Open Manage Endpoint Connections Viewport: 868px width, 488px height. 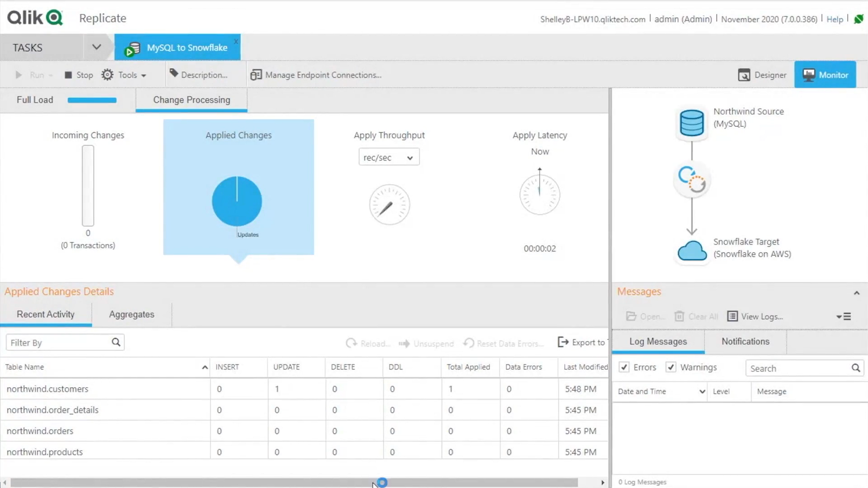pos(316,75)
